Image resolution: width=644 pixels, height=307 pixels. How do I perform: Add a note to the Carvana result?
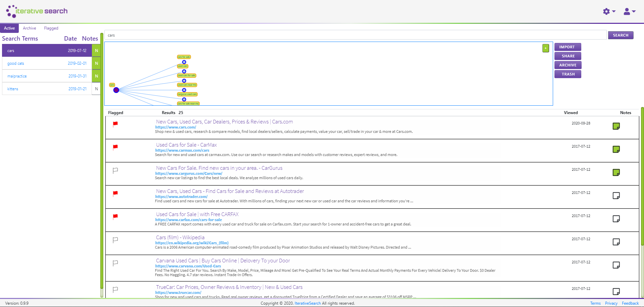(616, 265)
